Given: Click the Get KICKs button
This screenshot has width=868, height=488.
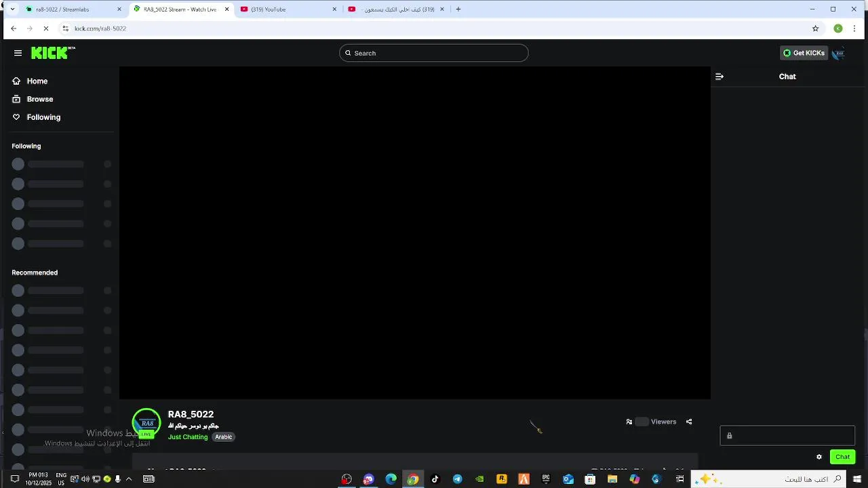Looking at the screenshot, I should [804, 53].
